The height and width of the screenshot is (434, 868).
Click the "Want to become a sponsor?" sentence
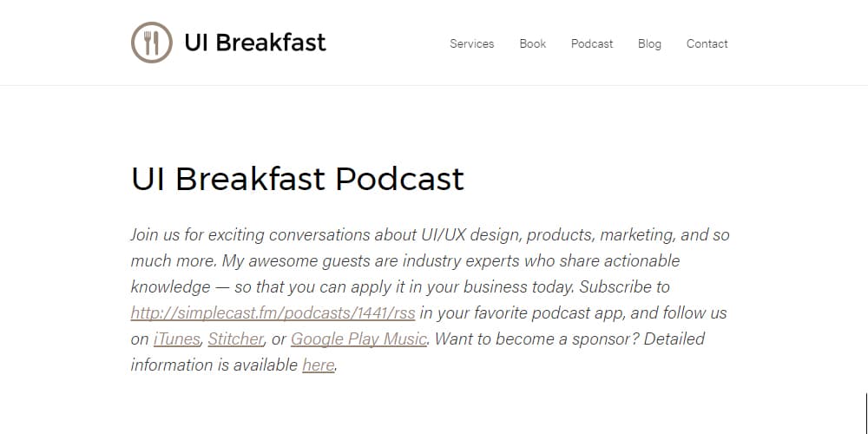[537, 339]
